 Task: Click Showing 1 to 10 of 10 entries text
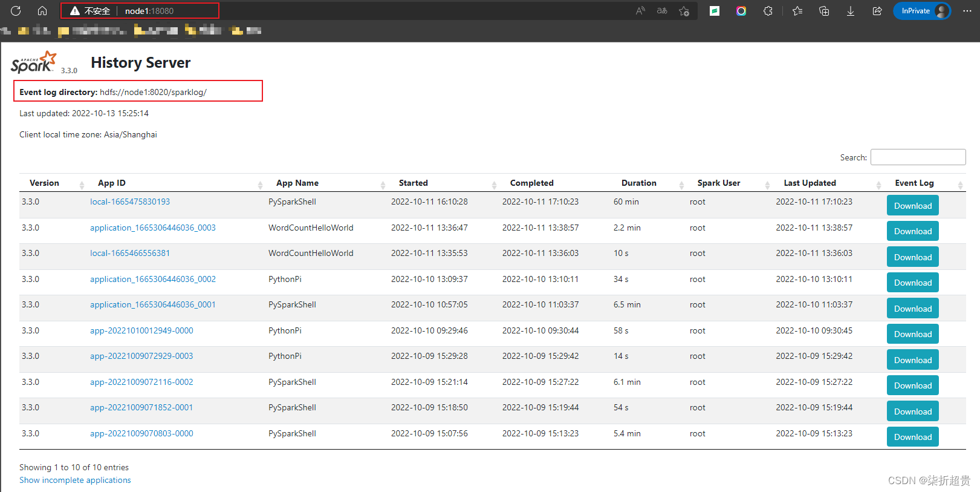(74, 467)
